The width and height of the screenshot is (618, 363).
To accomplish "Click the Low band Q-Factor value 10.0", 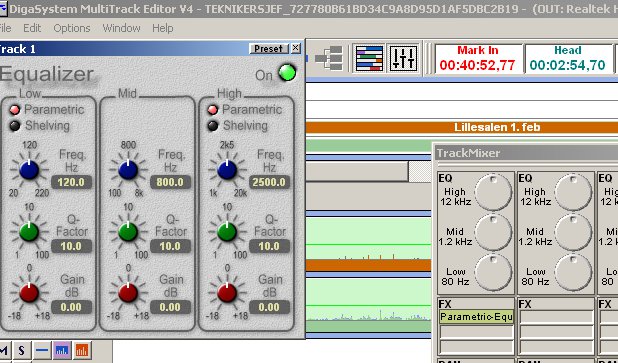I will pyautogui.click(x=71, y=246).
